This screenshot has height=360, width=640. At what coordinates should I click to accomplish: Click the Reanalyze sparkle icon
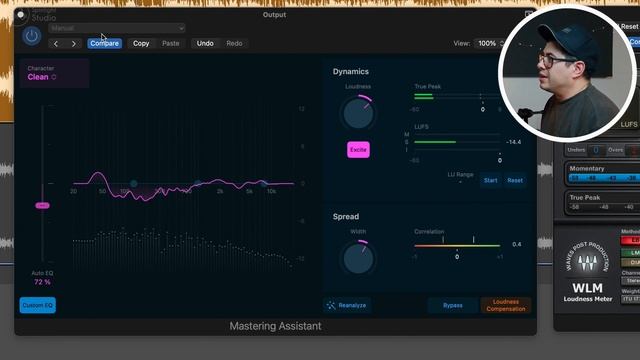331,305
